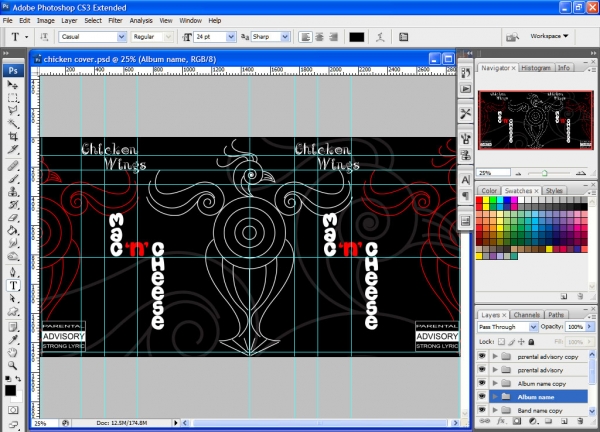Change the text orientation

[x=44, y=37]
